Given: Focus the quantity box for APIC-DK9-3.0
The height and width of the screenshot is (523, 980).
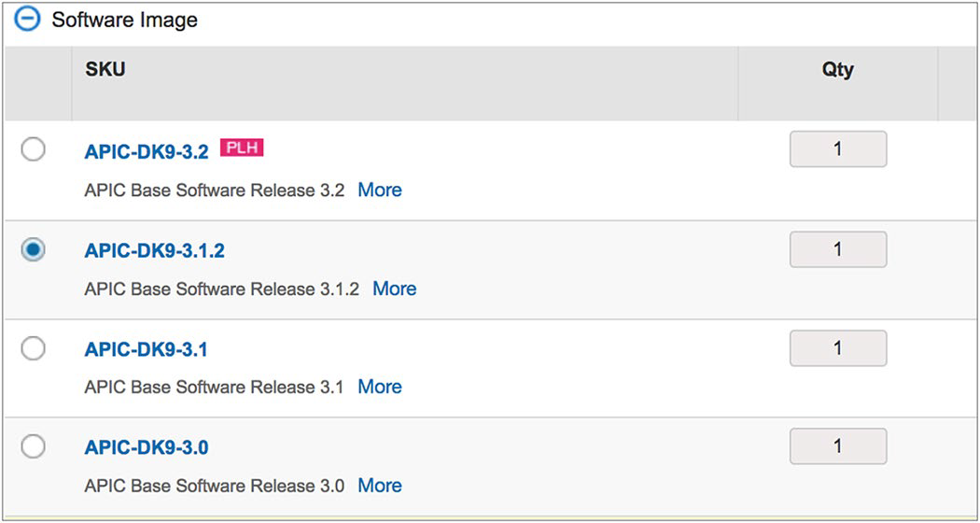Looking at the screenshot, I should 837,447.
